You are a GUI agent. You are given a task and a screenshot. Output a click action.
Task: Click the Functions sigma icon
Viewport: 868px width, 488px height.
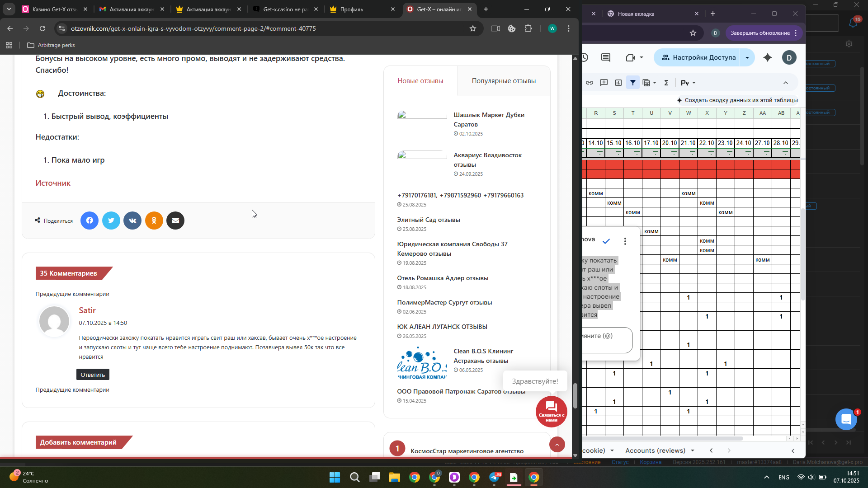point(666,83)
